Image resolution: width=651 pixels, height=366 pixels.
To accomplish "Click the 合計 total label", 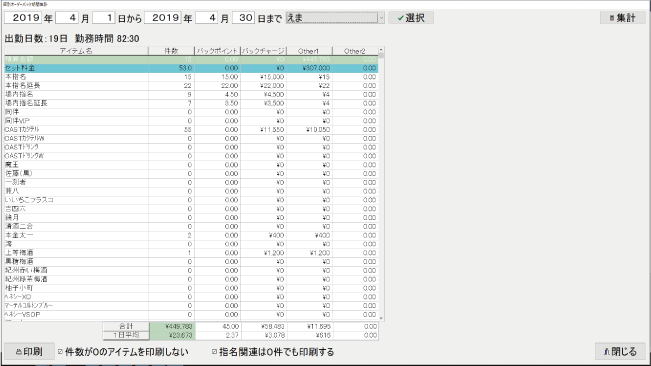I will coord(126,326).
